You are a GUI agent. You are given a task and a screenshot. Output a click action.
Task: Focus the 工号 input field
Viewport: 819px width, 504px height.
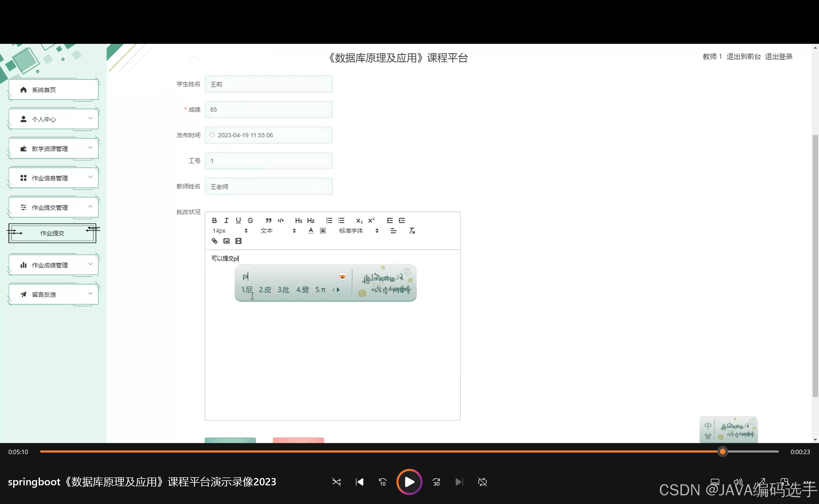coord(269,161)
